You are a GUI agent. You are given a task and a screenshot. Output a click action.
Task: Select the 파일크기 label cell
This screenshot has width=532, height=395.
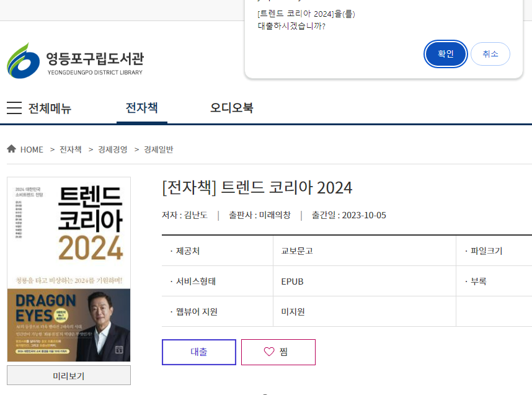click(x=494, y=251)
